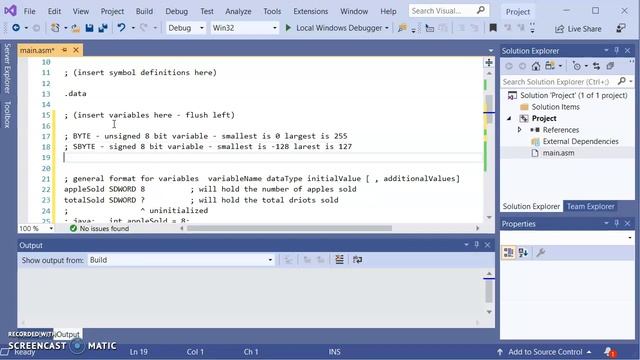
Task: Close the main.asm tab
Action: coord(76,50)
